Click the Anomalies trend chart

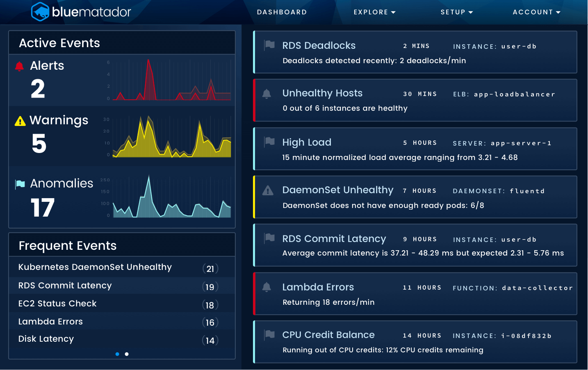click(x=171, y=197)
